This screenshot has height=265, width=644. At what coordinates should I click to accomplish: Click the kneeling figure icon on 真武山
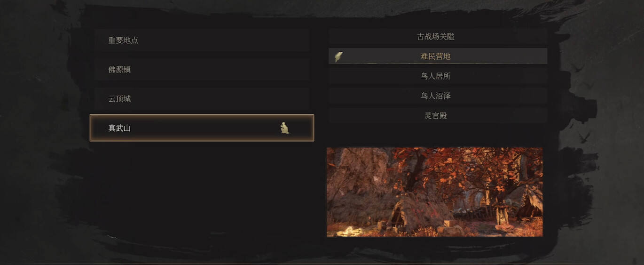[284, 128]
